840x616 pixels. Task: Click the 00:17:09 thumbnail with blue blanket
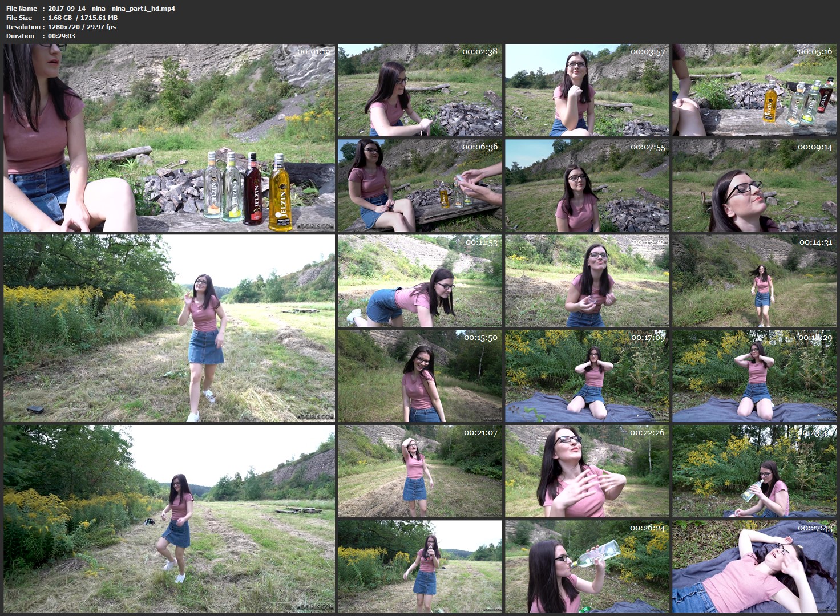pos(587,376)
